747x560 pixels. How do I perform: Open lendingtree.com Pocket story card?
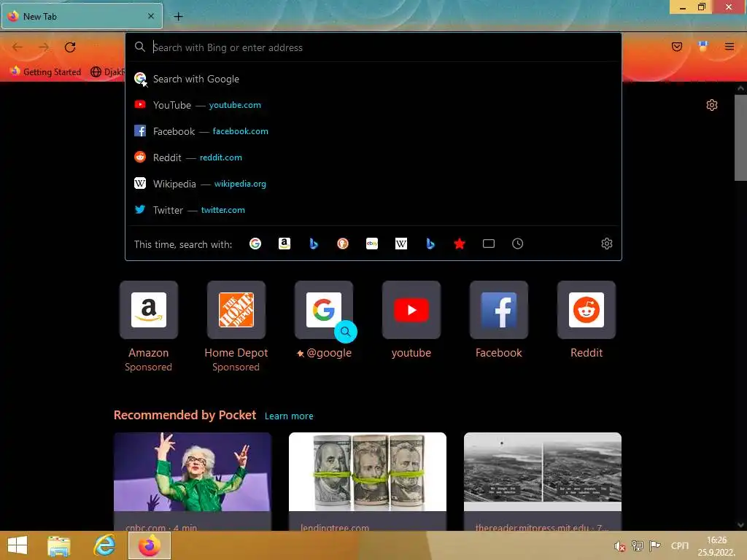point(368,481)
